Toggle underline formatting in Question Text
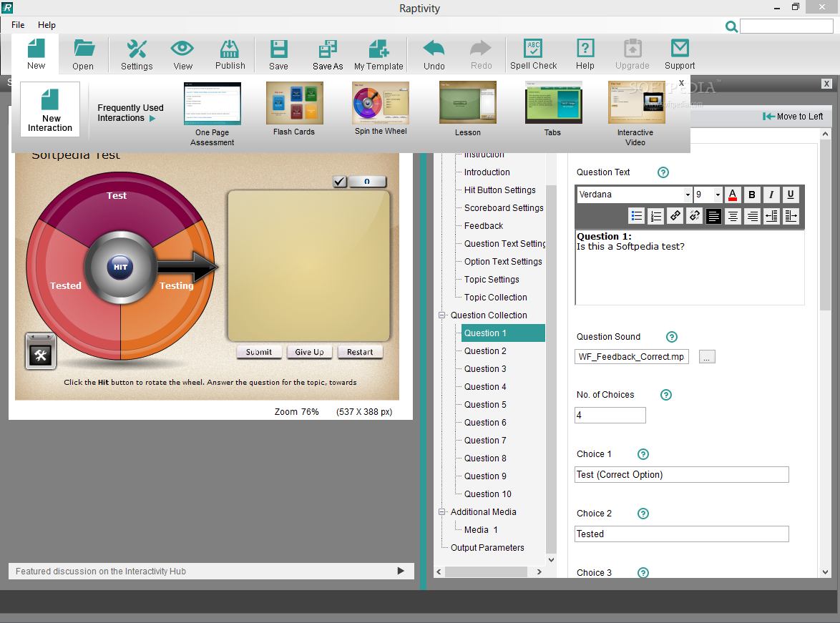Viewport: 840px width, 623px height. pos(790,195)
